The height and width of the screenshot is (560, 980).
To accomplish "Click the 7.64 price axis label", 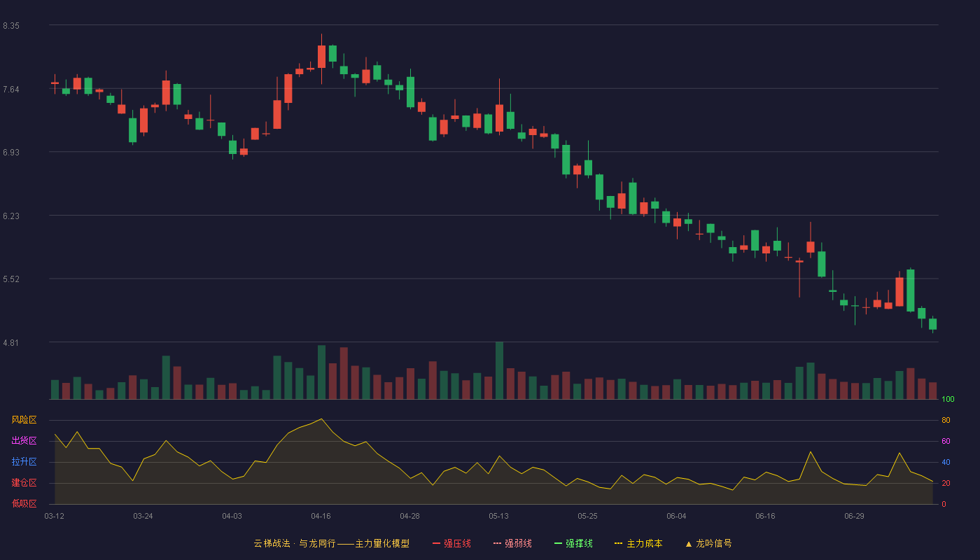I will click(x=11, y=89).
